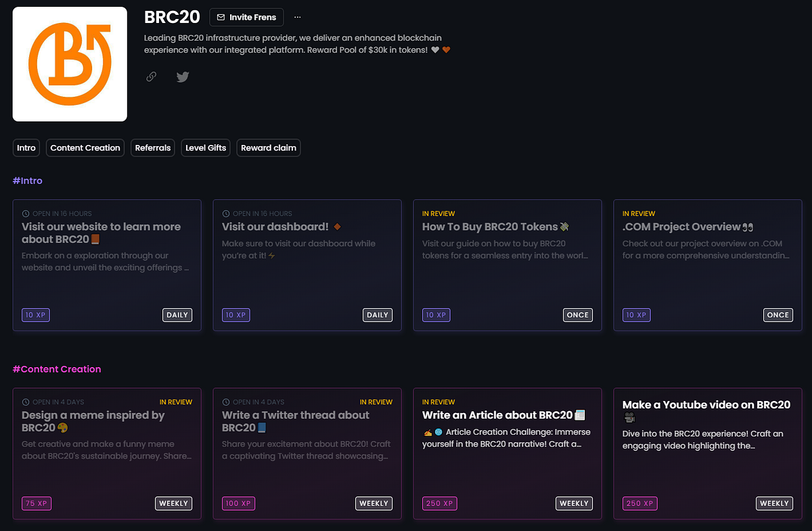The width and height of the screenshot is (812, 531).
Task: Select the Referrals category tab
Action: (x=153, y=148)
